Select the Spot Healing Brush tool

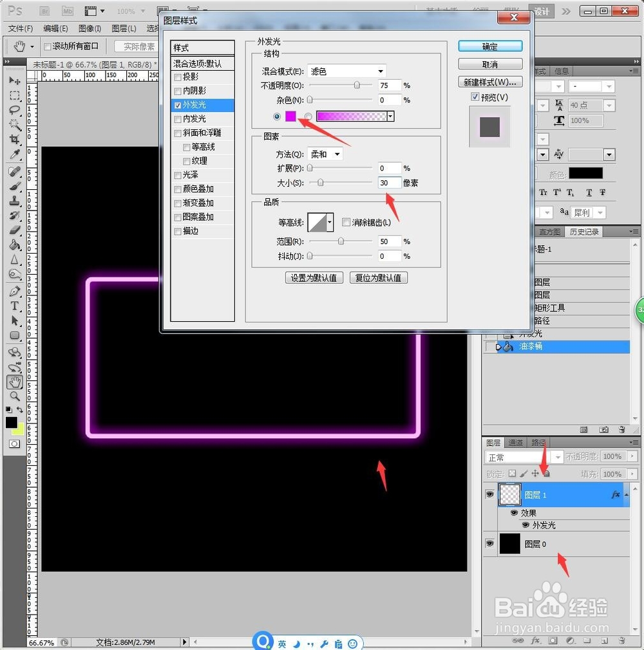point(15,171)
